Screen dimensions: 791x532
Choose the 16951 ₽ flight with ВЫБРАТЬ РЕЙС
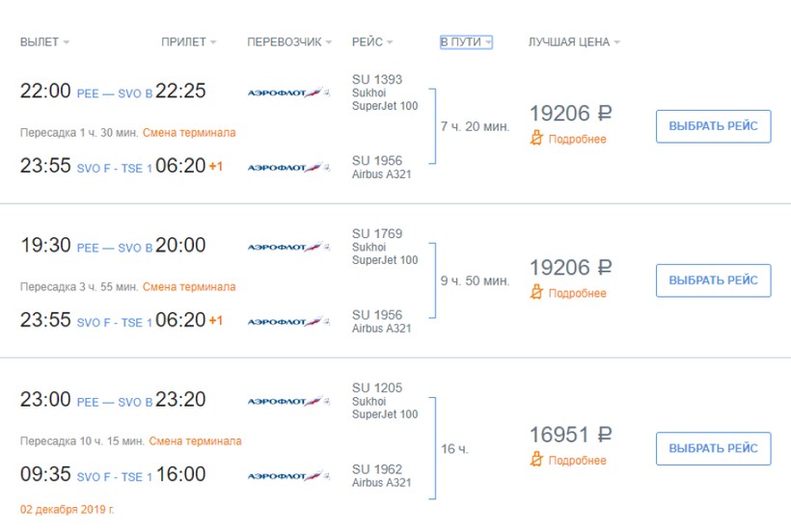(713, 448)
